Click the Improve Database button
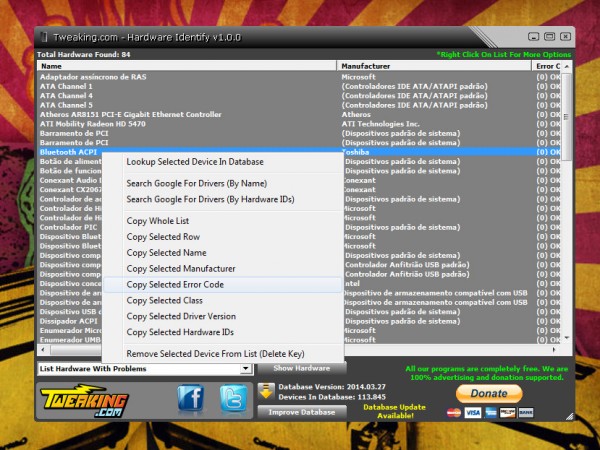Viewport: 600px width, 450px height. [302, 412]
